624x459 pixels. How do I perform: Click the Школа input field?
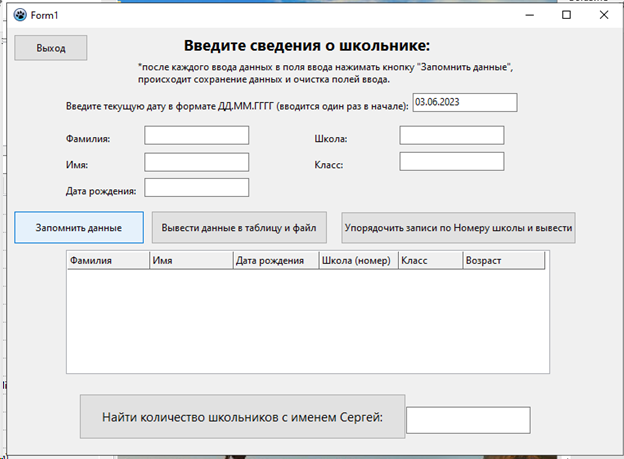pyautogui.click(x=452, y=135)
